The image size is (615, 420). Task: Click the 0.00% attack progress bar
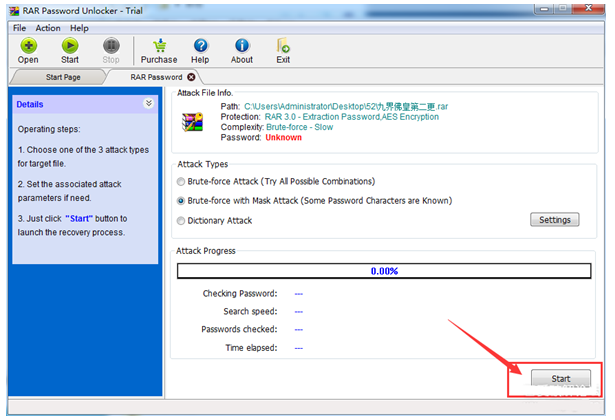(x=384, y=271)
